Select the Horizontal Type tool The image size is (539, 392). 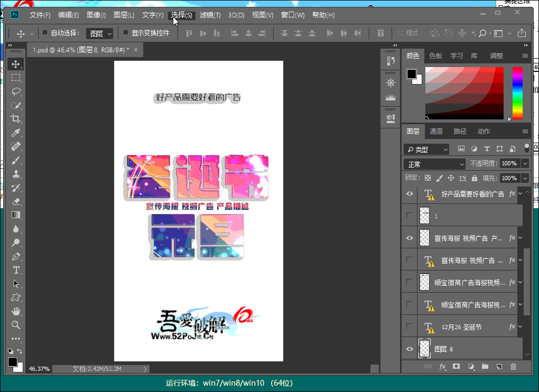(16, 270)
